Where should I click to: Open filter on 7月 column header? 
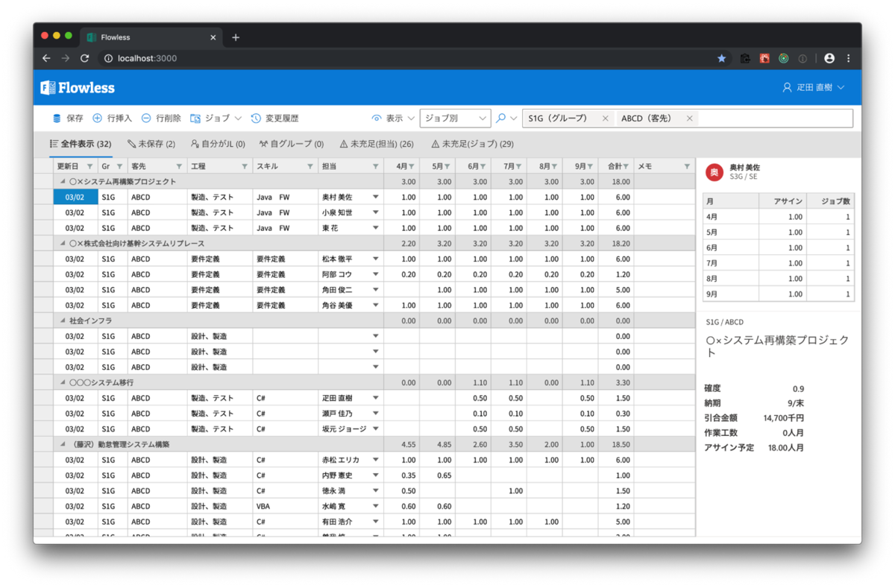coord(519,167)
